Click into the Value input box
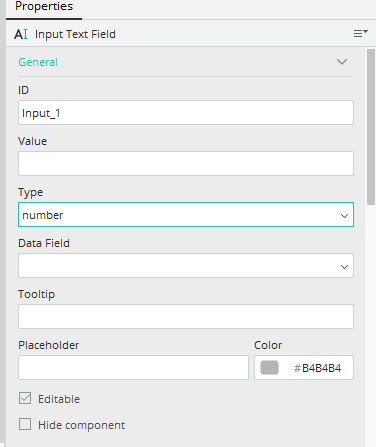Viewport: 376px width, 447px height. coord(186,163)
